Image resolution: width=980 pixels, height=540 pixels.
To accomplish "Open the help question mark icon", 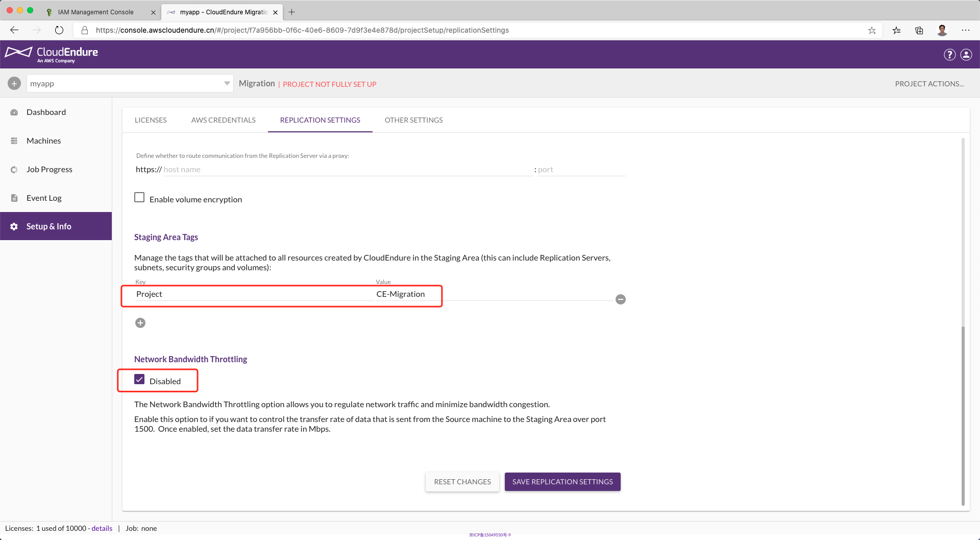I will (x=949, y=55).
